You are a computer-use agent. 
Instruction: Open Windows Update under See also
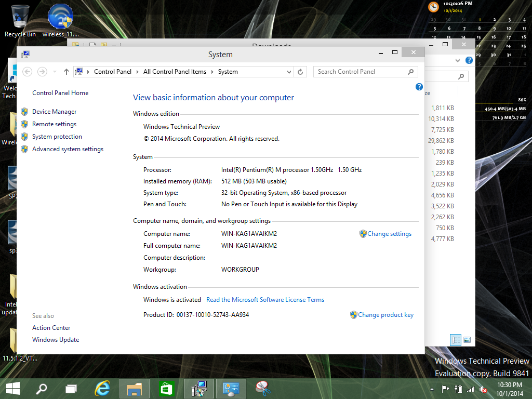(x=56, y=340)
